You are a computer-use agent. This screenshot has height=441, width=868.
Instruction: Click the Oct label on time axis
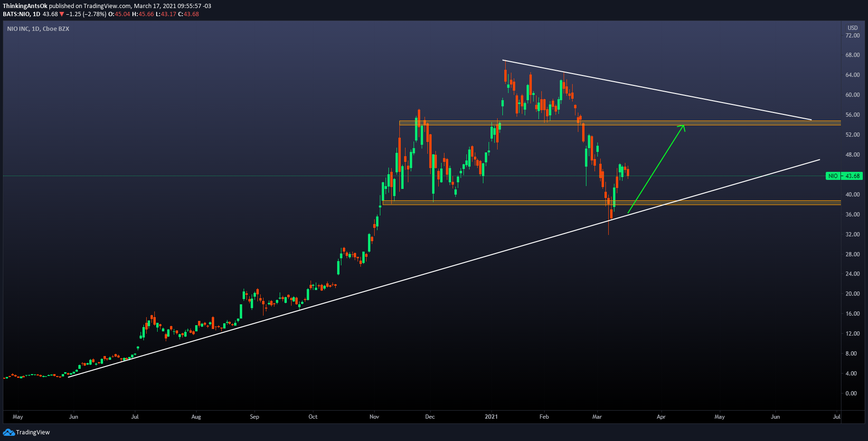(313, 417)
